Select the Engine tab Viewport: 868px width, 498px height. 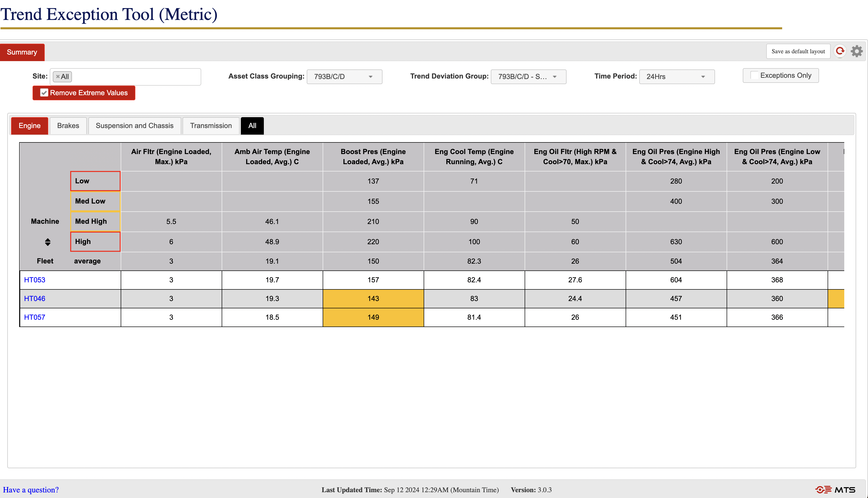pyautogui.click(x=29, y=125)
